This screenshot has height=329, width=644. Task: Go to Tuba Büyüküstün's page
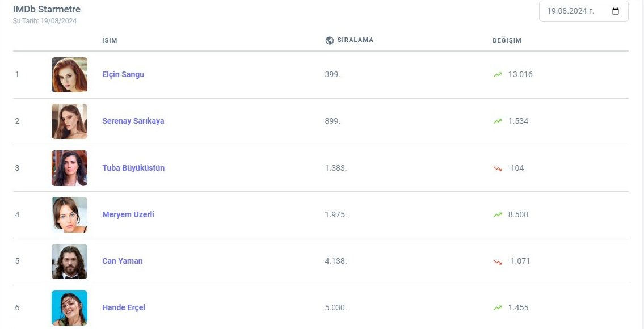(133, 168)
